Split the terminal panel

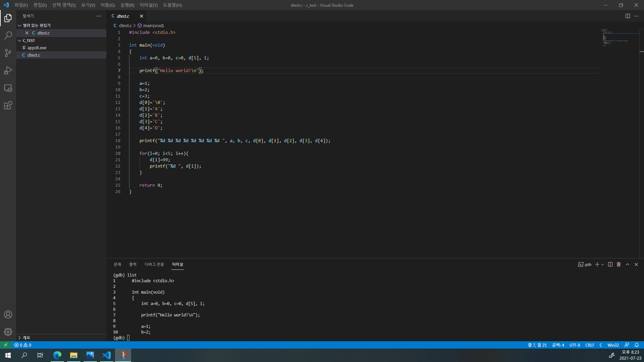pos(610,264)
